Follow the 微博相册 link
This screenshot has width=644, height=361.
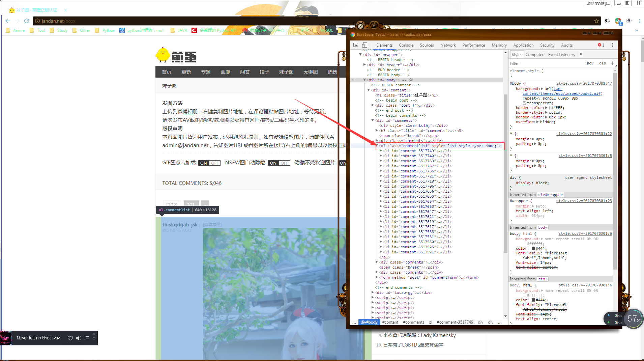click(x=187, y=112)
